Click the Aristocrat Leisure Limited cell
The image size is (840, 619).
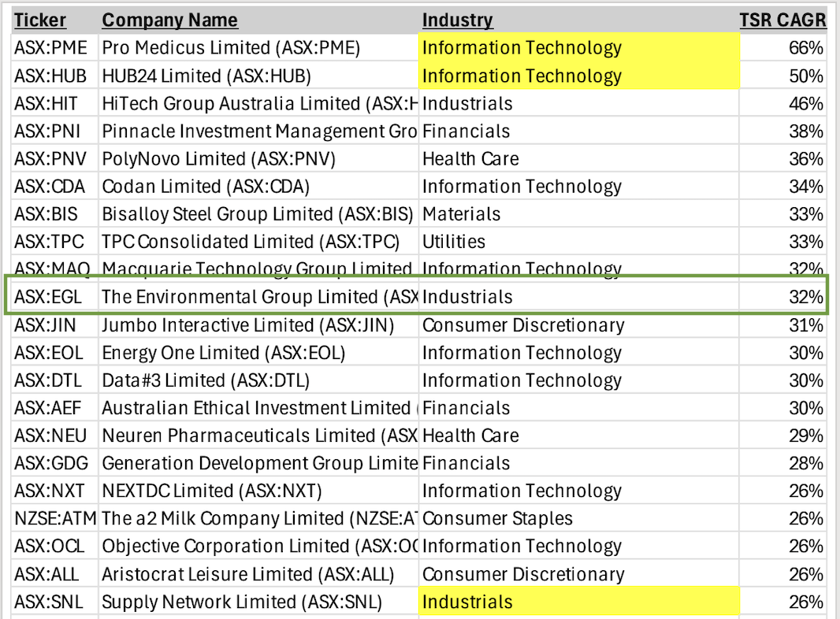coord(247,575)
